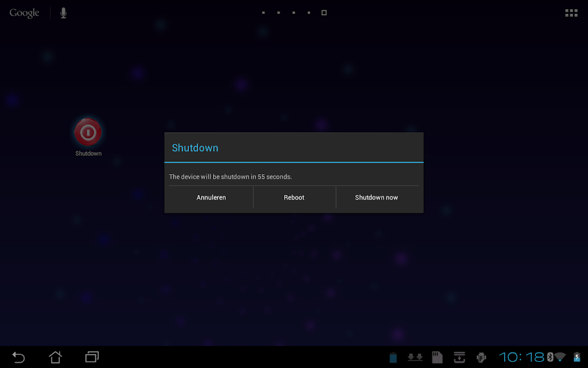This screenshot has height=368, width=588.
Task: Select the current fifth page indicator square
Action: click(324, 13)
